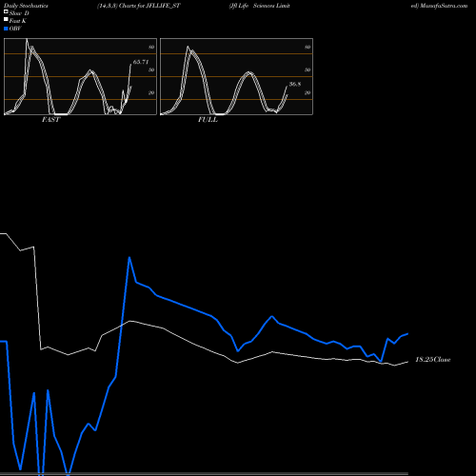Open the FAST stochastic chart thumbnail
This screenshot has width=476, height=476.
click(80, 76)
